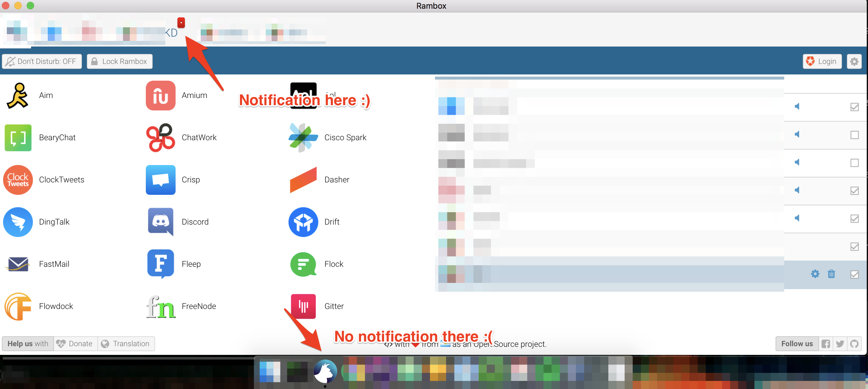The height and width of the screenshot is (389, 868).
Task: Delete the highlighted service with trash icon
Action: point(831,274)
